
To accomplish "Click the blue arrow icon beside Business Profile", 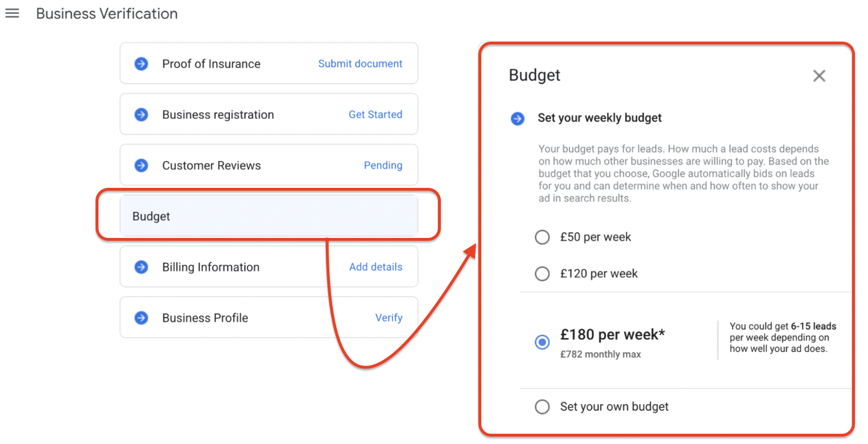I will (x=140, y=317).
